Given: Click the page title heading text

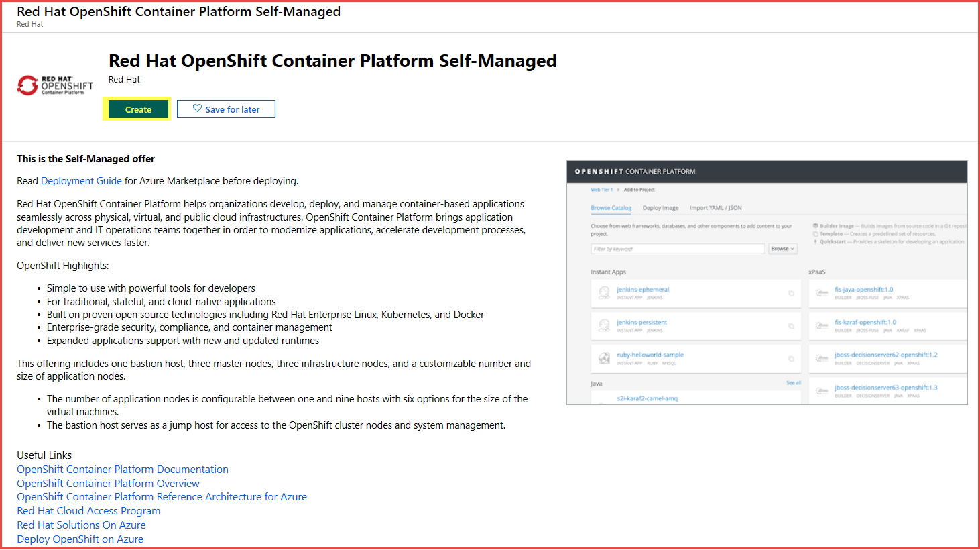Looking at the screenshot, I should point(332,61).
